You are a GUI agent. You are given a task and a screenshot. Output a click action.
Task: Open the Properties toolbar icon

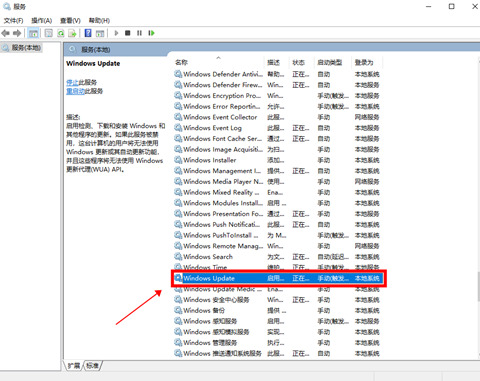tap(49, 33)
